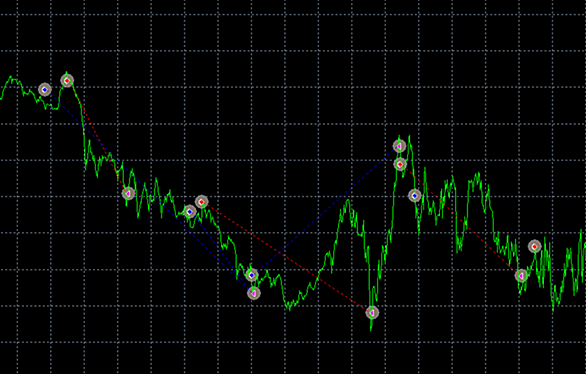586x374 pixels.
Task: Select the magenta arrow marker ending the first red dashed line
Action: pos(128,193)
